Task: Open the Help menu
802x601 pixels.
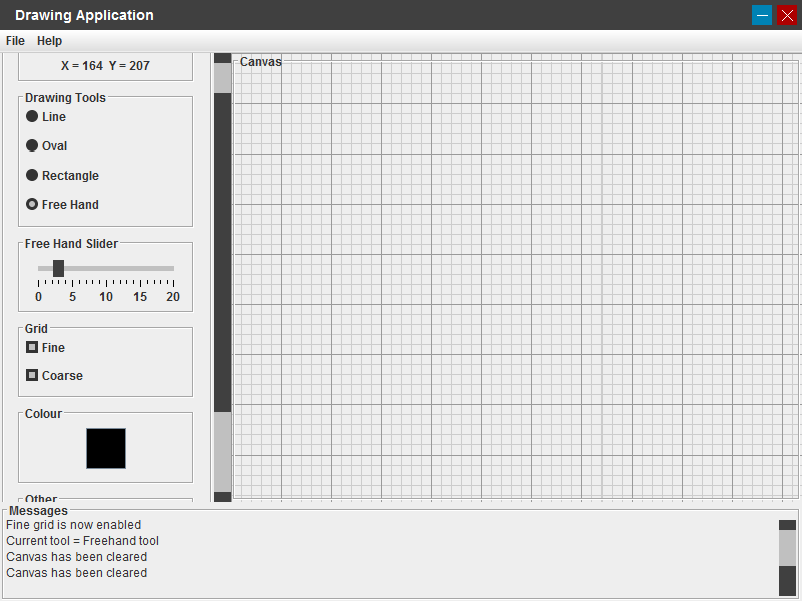Action: 49,41
